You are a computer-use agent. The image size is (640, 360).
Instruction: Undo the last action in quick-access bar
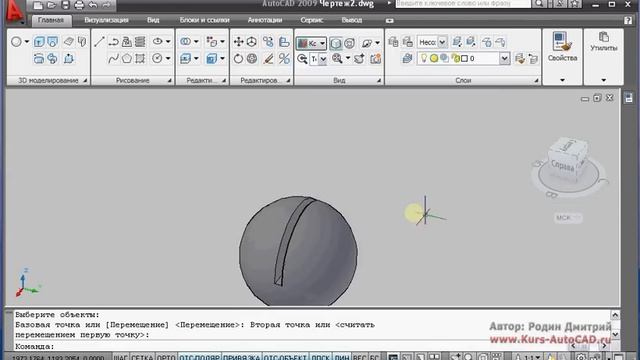(x=93, y=5)
